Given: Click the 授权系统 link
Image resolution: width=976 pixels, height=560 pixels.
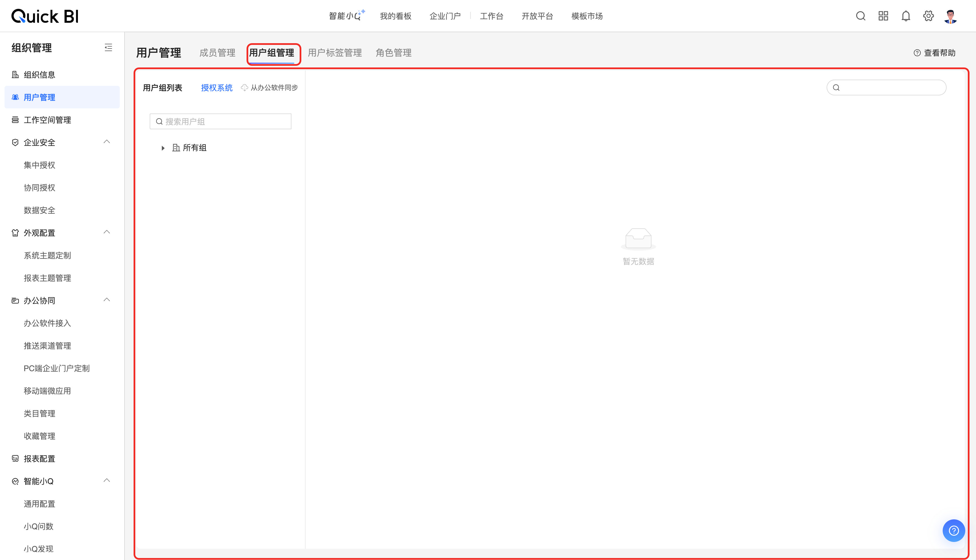Looking at the screenshot, I should tap(217, 88).
